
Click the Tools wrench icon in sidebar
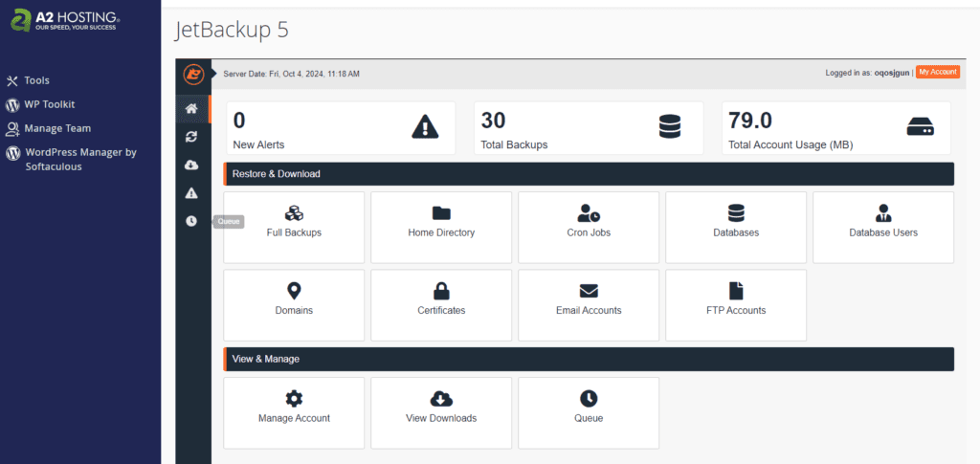[x=11, y=81]
